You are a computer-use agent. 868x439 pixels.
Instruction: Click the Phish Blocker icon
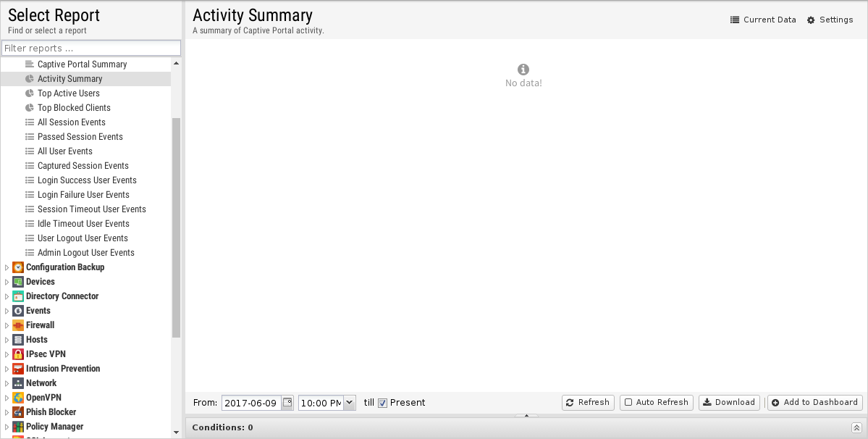tap(17, 412)
